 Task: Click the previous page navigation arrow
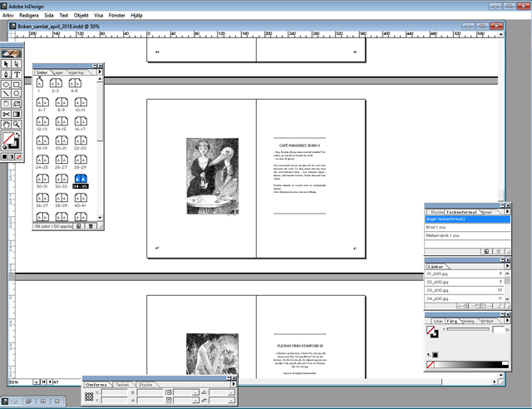click(x=50, y=382)
